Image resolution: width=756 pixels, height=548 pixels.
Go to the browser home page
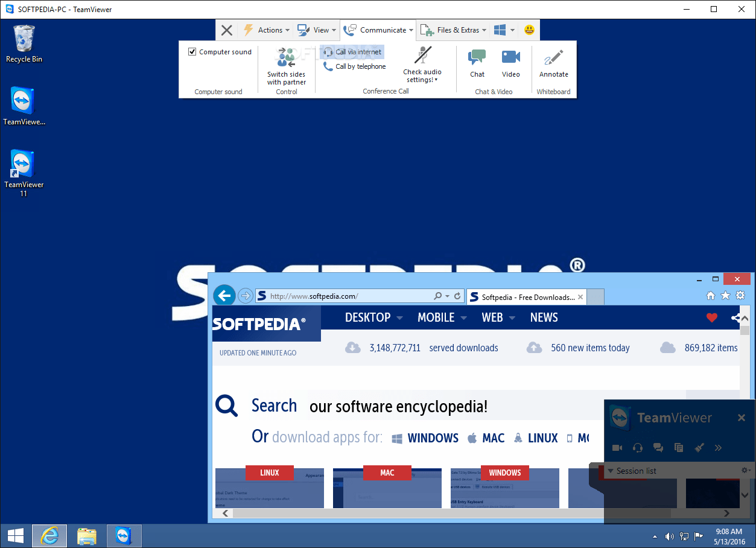coord(711,296)
